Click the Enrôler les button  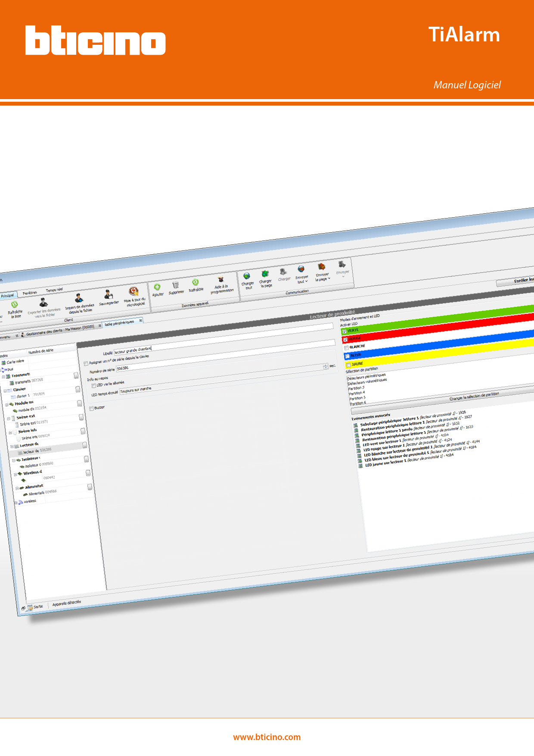[x=515, y=281]
